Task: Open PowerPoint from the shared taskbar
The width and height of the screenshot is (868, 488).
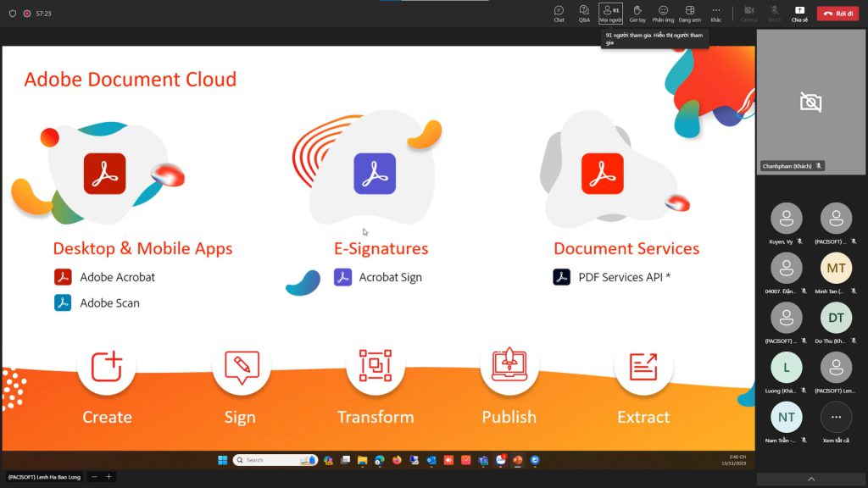Action: (x=518, y=460)
